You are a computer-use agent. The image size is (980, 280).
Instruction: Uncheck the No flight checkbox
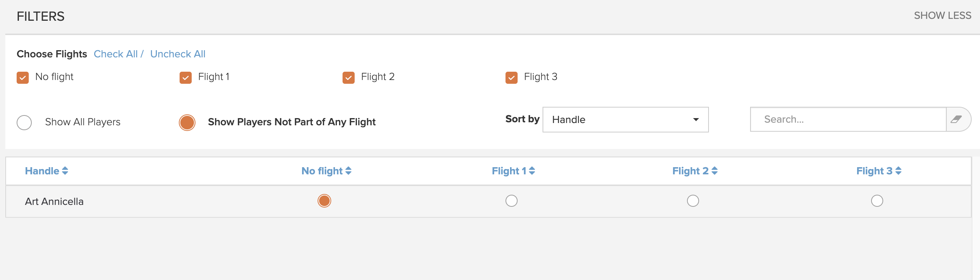coord(23,77)
